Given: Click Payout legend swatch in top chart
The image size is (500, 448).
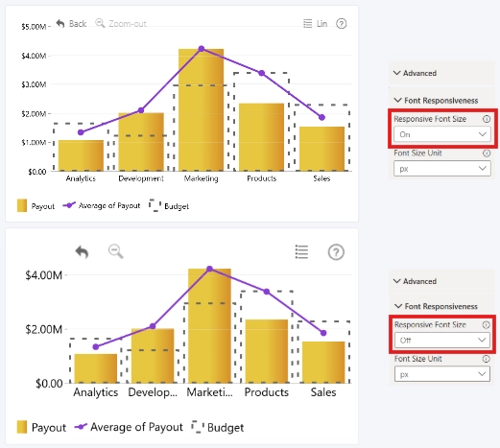Looking at the screenshot, I should [22, 205].
